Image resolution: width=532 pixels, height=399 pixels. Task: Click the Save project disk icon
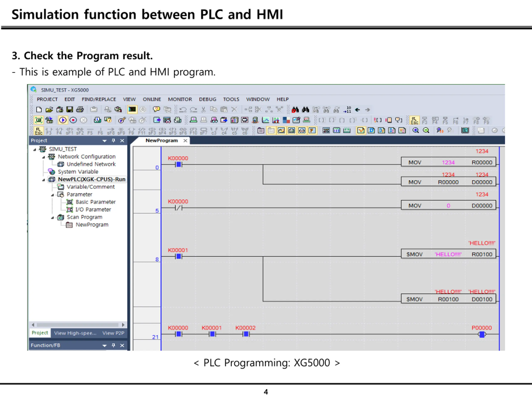pyautogui.click(x=70, y=110)
